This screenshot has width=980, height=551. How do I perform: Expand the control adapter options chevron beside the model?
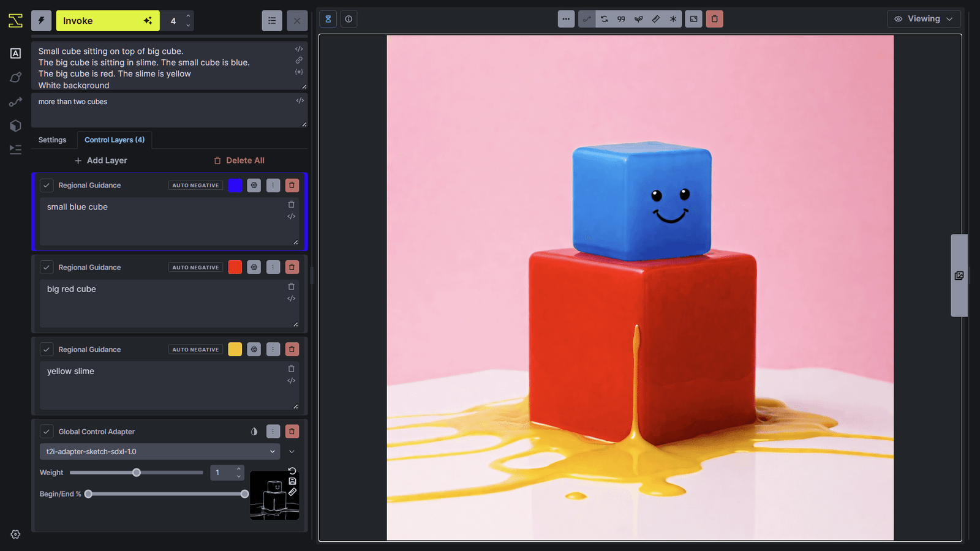click(x=292, y=451)
